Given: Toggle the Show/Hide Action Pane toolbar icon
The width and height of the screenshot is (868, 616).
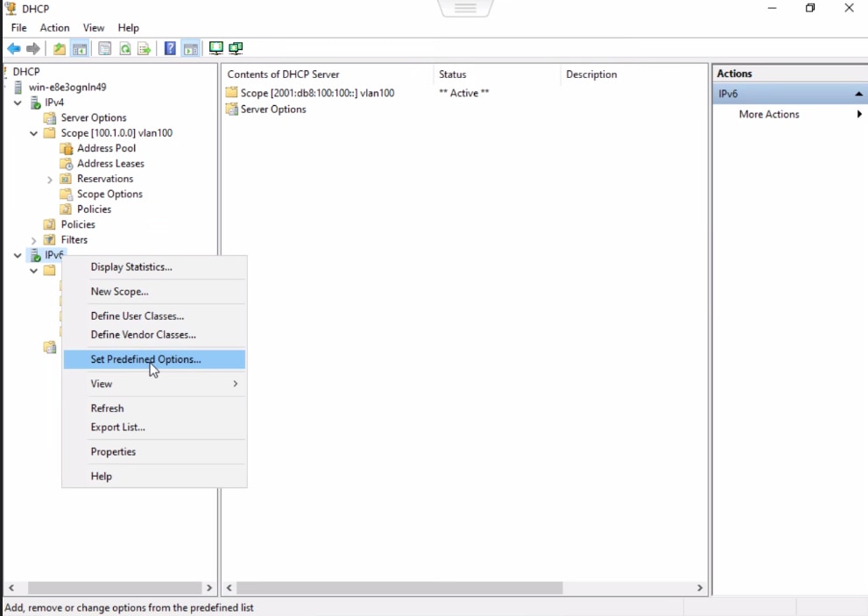Looking at the screenshot, I should tap(191, 48).
